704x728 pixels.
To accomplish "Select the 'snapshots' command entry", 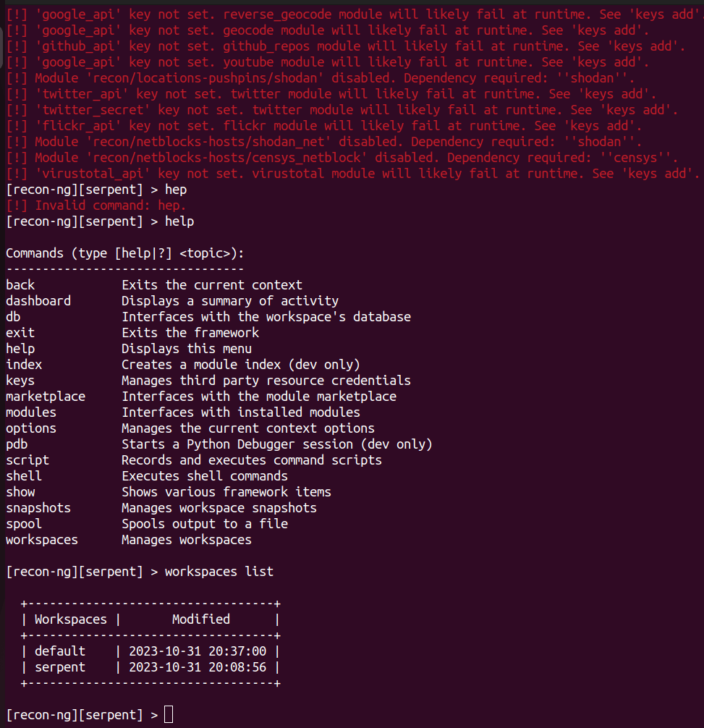I will tap(38, 507).
